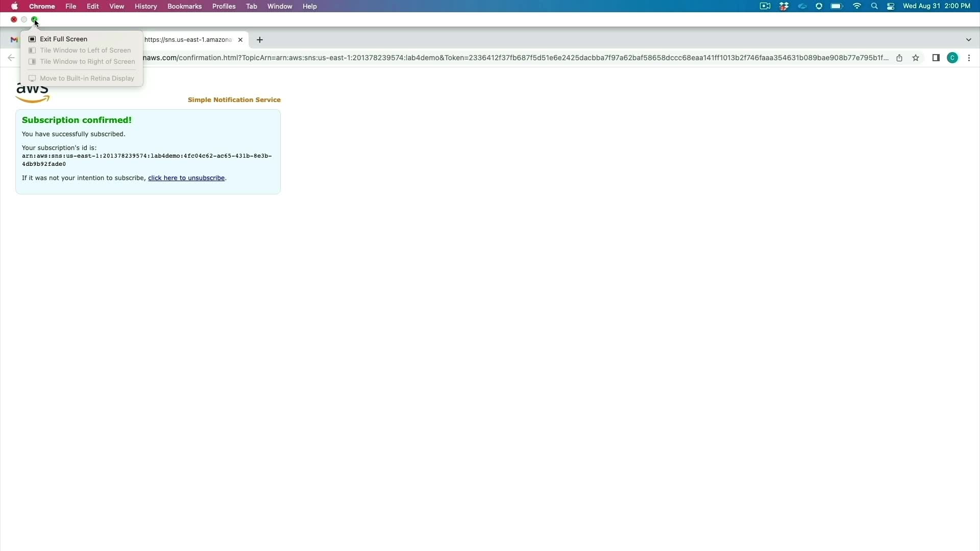Open a new tab with the plus button
Viewport: 980px width, 551px height.
[260, 40]
